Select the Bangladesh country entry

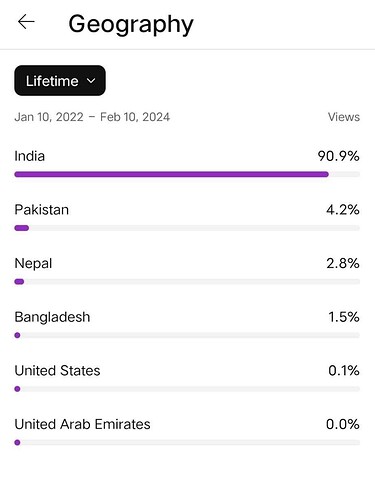52,317
